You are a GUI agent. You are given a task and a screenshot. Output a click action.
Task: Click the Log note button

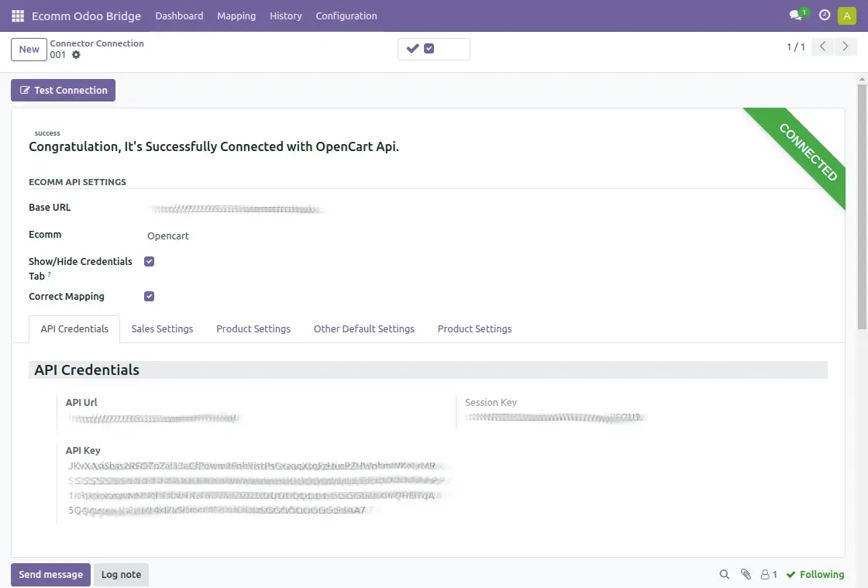click(121, 574)
